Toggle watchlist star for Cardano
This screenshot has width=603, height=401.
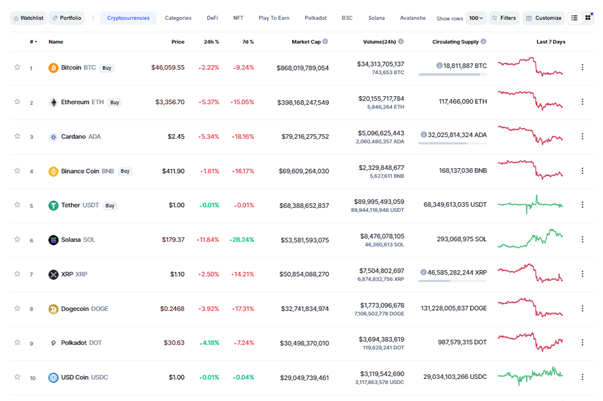point(17,136)
